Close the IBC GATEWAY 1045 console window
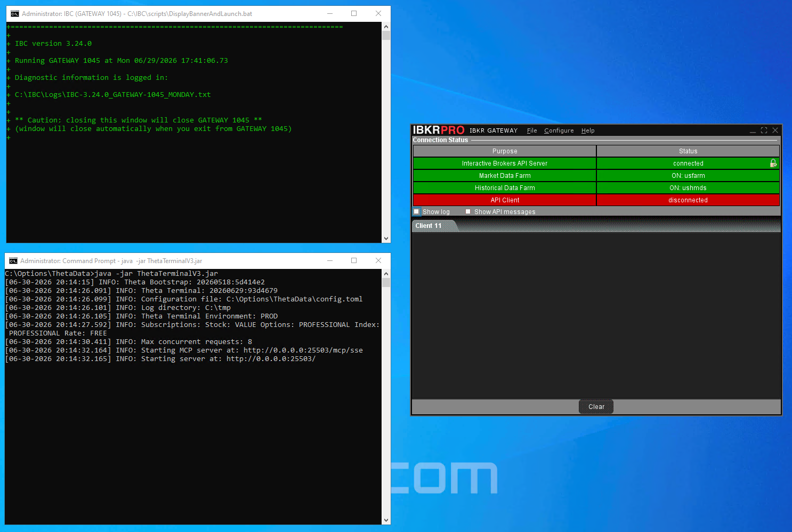792x532 pixels. click(x=378, y=14)
